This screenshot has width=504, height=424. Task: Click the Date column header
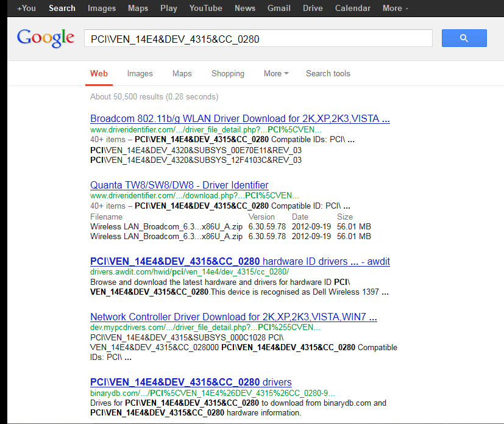tap(300, 217)
